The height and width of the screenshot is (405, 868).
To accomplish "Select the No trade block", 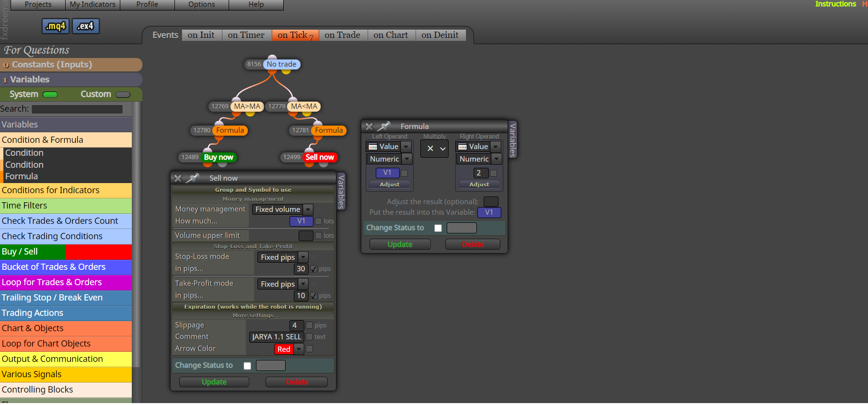I will tap(281, 64).
